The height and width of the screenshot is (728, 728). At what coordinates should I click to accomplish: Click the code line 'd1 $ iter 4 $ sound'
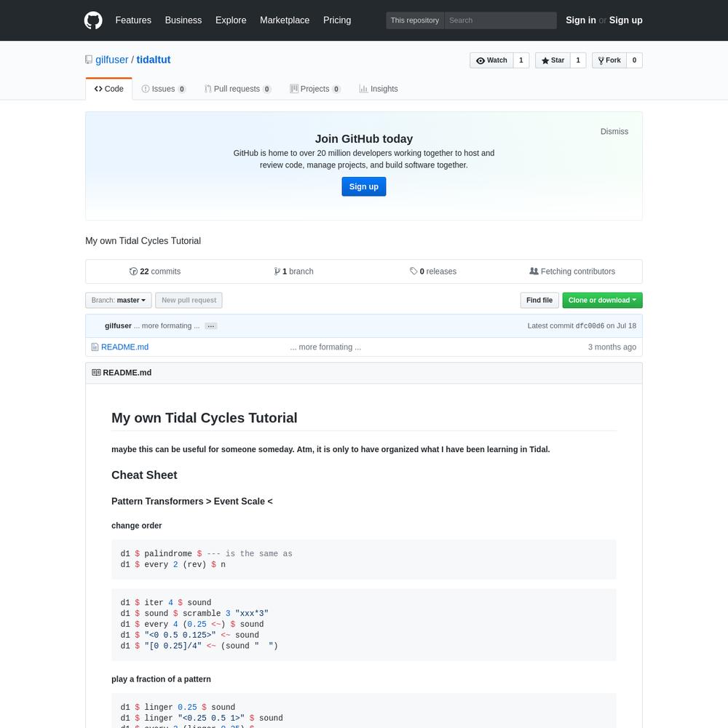166,603
